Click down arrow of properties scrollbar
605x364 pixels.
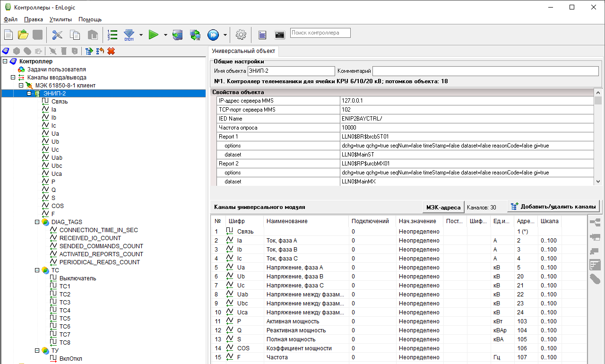click(598, 182)
